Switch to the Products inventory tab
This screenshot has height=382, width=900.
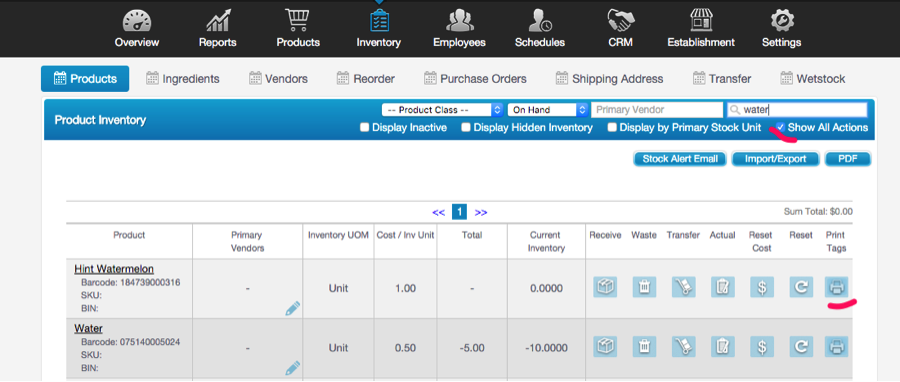click(85, 79)
